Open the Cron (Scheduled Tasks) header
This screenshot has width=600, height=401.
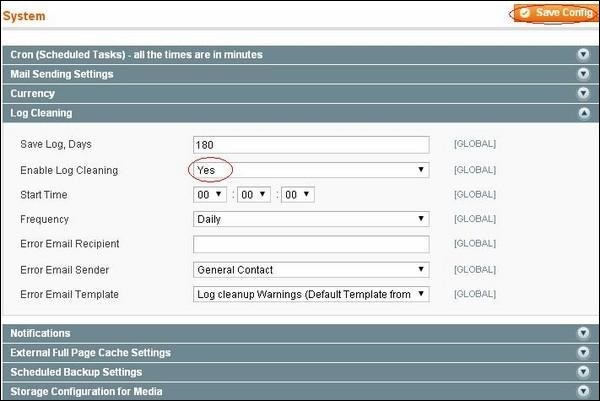[301, 55]
